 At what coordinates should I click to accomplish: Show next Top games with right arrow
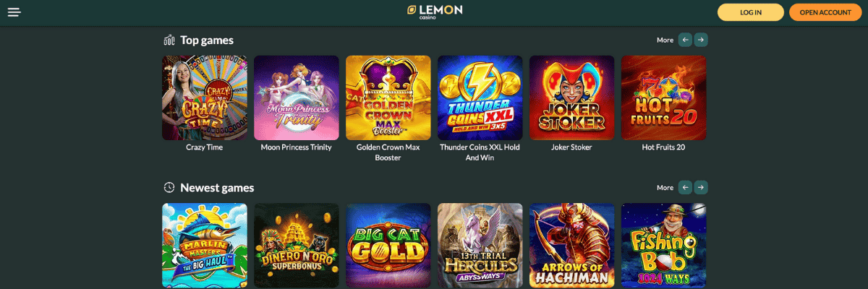[701, 40]
